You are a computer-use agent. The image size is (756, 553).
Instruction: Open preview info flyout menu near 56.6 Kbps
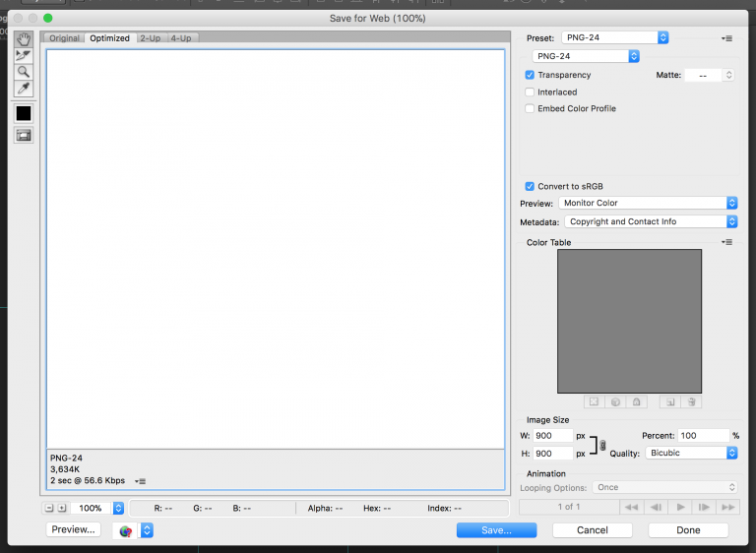click(x=140, y=481)
